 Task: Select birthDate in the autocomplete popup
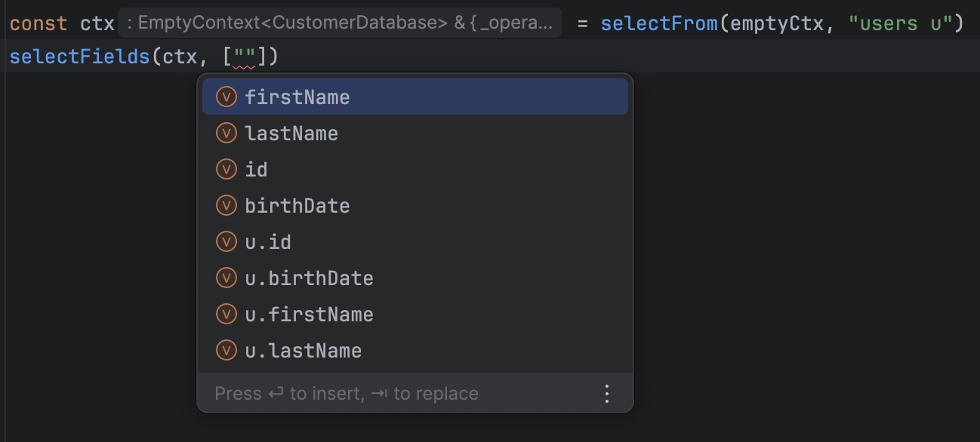coord(414,206)
